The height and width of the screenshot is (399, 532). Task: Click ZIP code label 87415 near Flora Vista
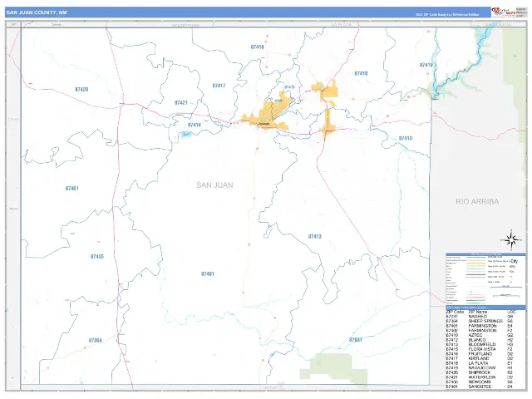tap(290, 87)
